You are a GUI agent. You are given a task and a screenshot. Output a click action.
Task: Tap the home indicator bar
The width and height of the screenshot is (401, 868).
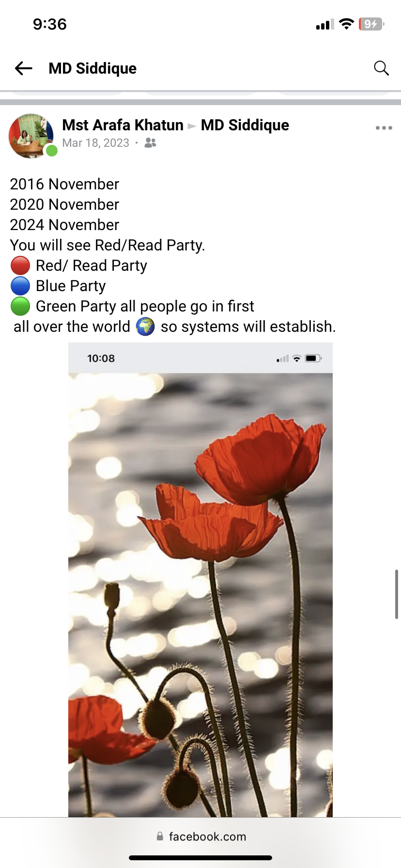click(x=200, y=858)
